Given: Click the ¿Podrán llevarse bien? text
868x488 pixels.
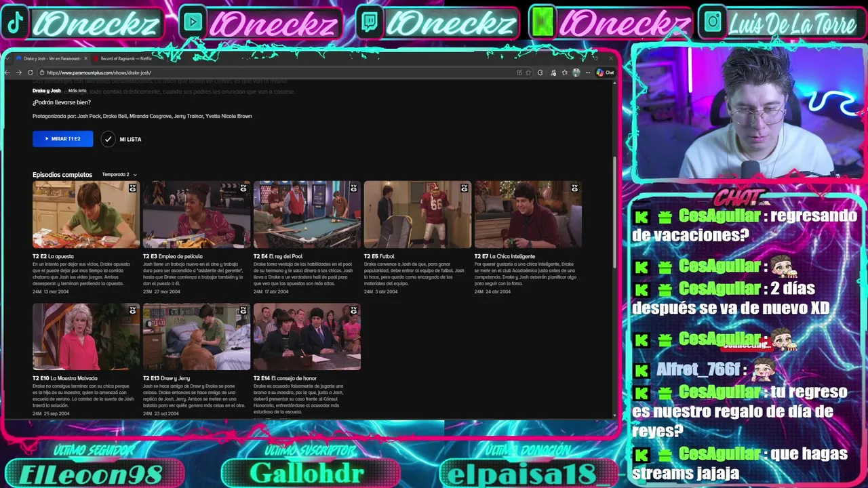Looking at the screenshot, I should click(x=62, y=102).
